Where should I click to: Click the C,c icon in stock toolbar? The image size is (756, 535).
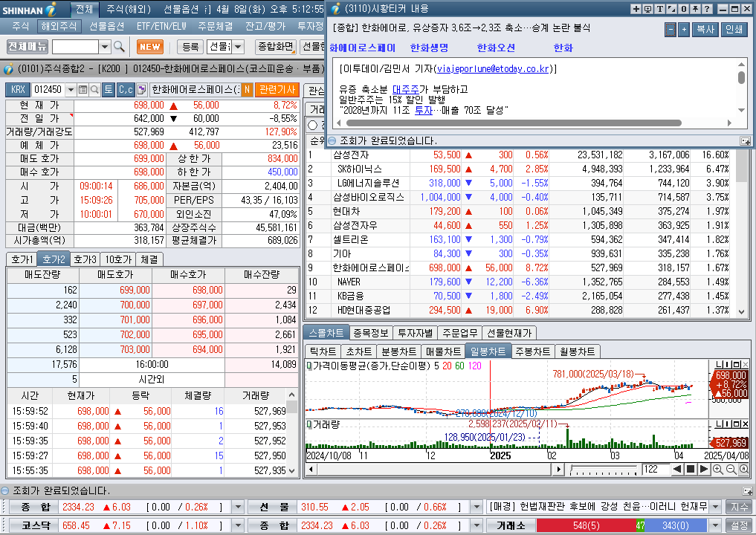(126, 90)
